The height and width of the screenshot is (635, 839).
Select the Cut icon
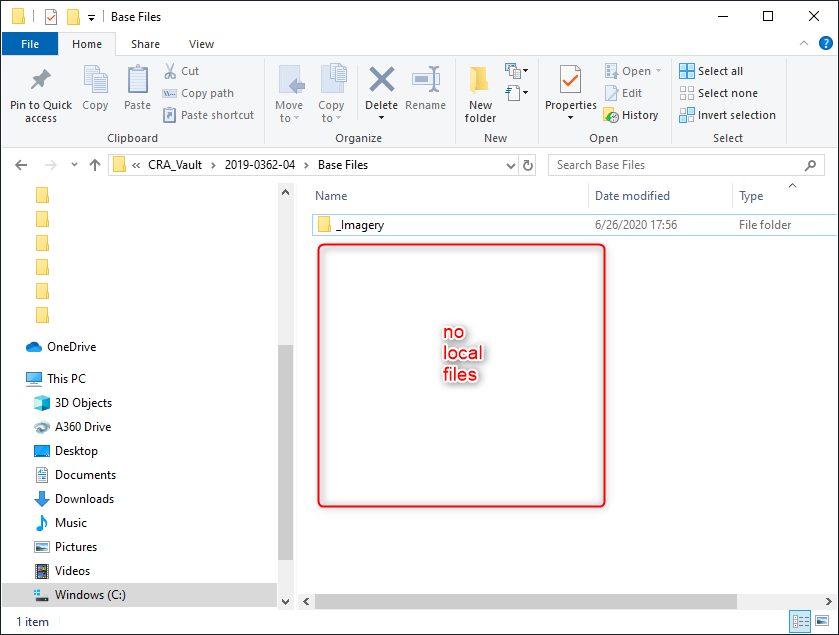172,71
